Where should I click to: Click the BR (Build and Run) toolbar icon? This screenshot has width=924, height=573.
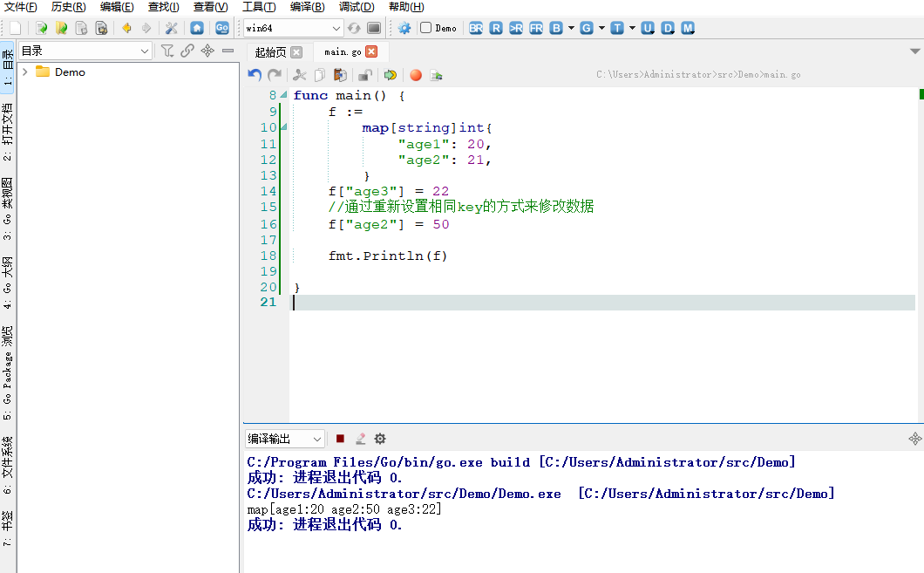point(476,28)
